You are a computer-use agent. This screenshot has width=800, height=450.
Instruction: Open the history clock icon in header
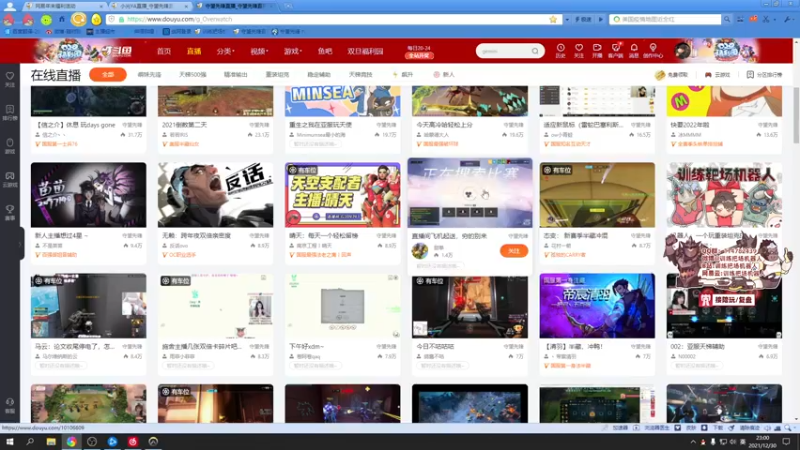(560, 48)
